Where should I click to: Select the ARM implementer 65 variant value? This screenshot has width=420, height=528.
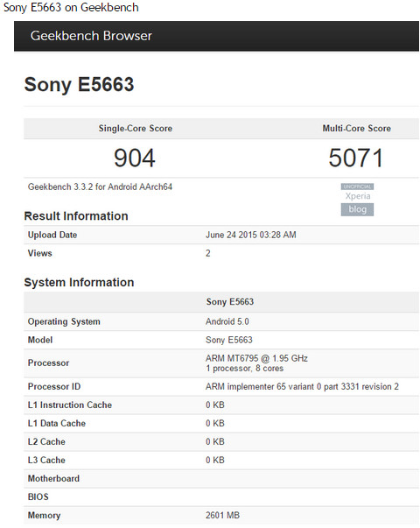click(x=302, y=386)
